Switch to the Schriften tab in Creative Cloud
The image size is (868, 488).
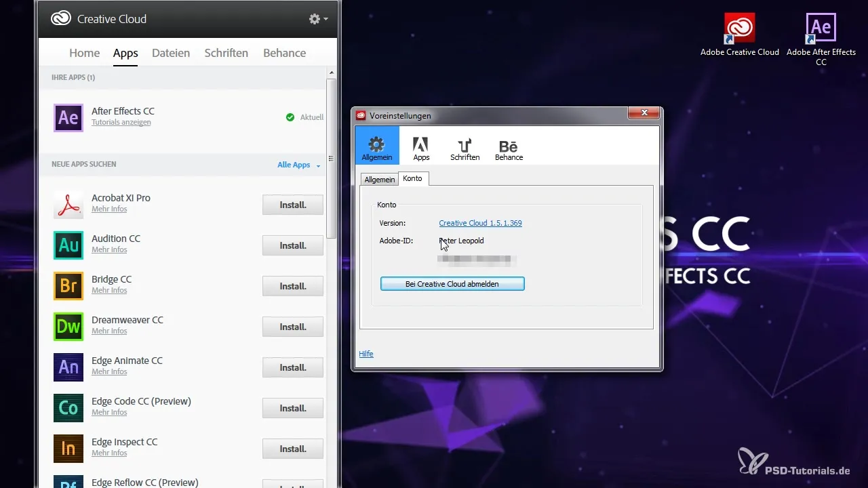pos(226,53)
